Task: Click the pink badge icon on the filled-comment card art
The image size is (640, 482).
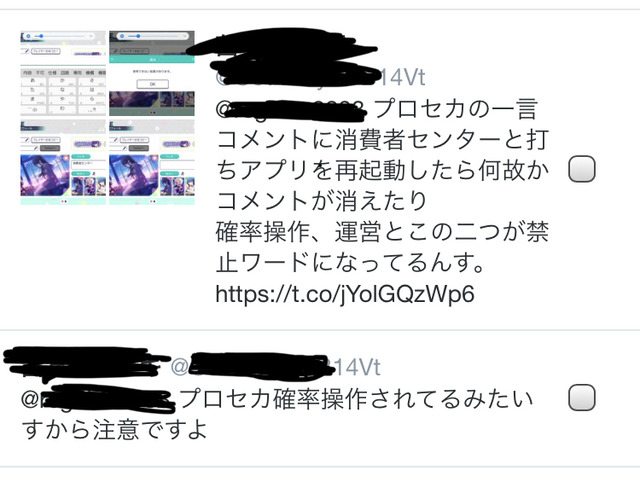Action: pos(66,158)
